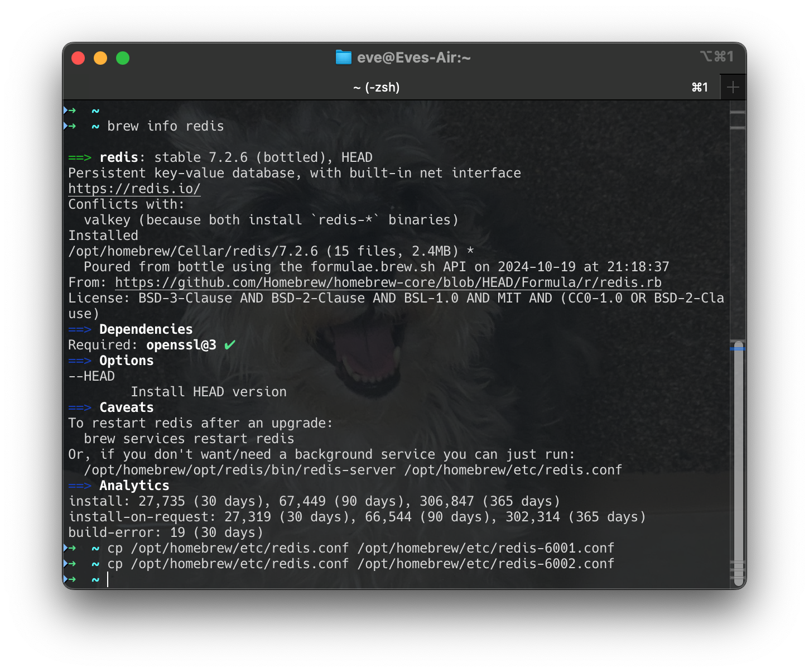Screen dimensions: 809x672
Task: Select the ~ (-zsh) tab
Action: click(376, 87)
